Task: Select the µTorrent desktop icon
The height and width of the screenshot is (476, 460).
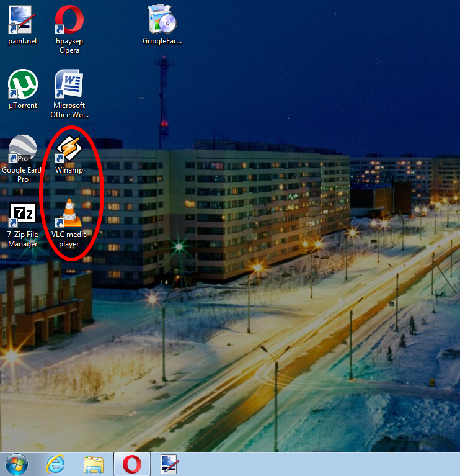Action: 23,84
